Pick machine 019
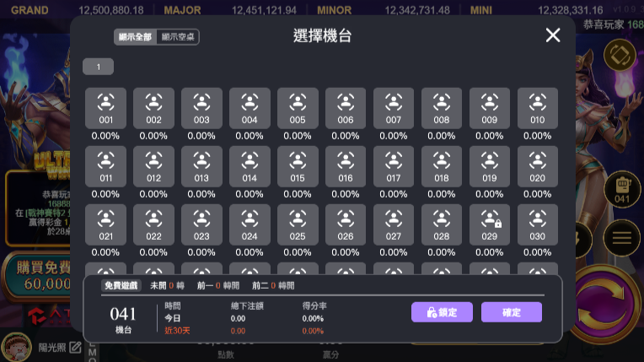Image resolution: width=644 pixels, height=362 pixels. (x=490, y=166)
